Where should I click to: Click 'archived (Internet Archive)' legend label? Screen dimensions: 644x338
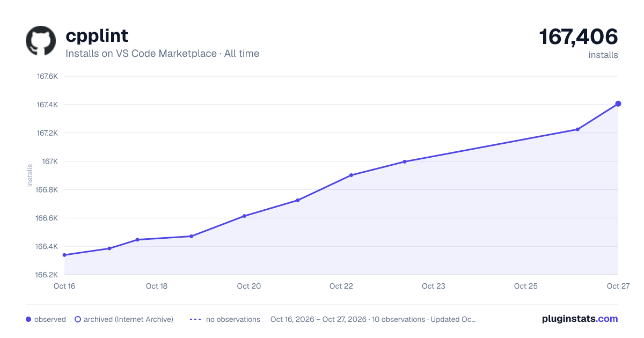[128, 319]
